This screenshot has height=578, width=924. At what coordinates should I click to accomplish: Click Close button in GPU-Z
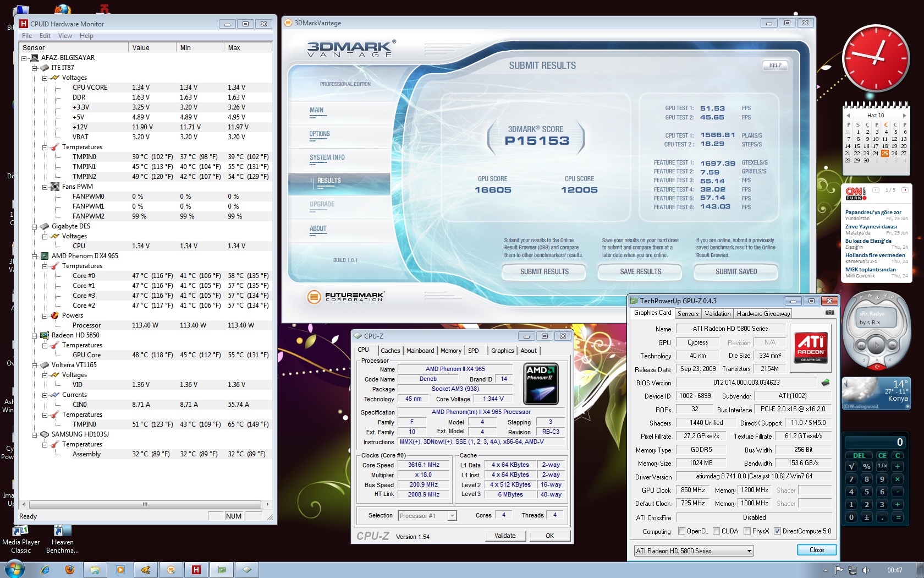click(817, 550)
